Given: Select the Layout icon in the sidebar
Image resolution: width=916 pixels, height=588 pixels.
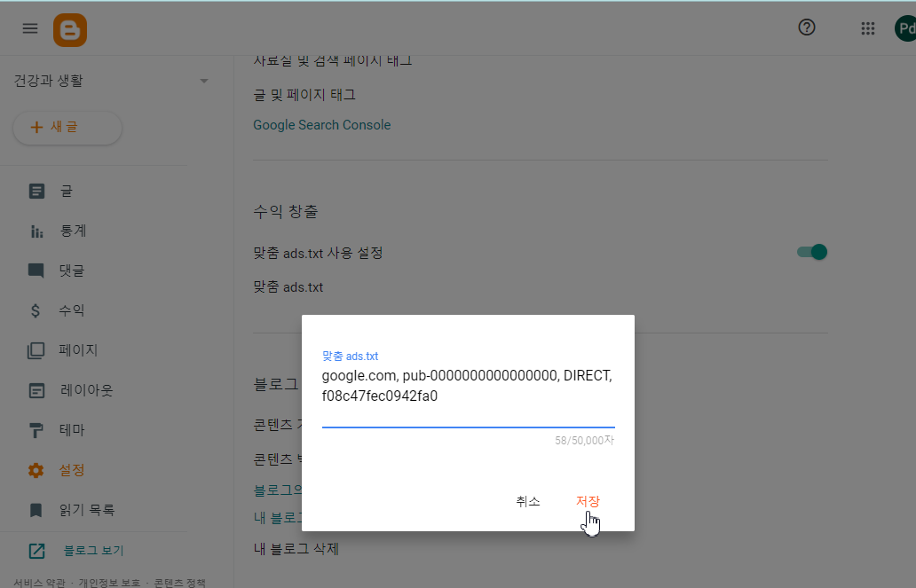Looking at the screenshot, I should (x=36, y=389).
